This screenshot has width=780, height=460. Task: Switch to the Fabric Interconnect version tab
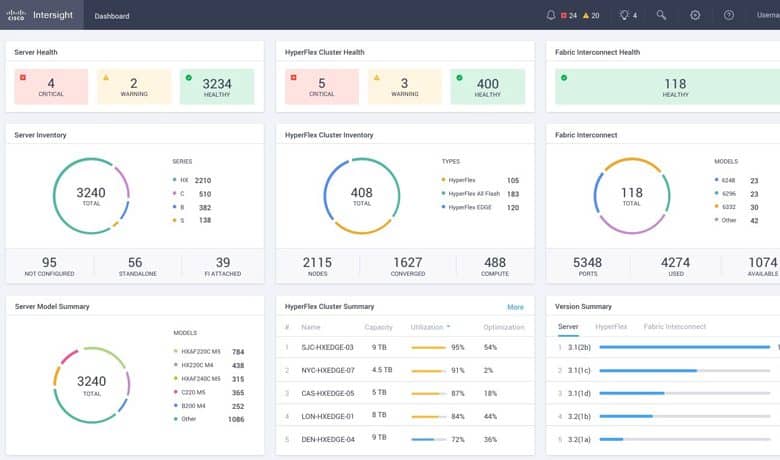[x=675, y=327]
